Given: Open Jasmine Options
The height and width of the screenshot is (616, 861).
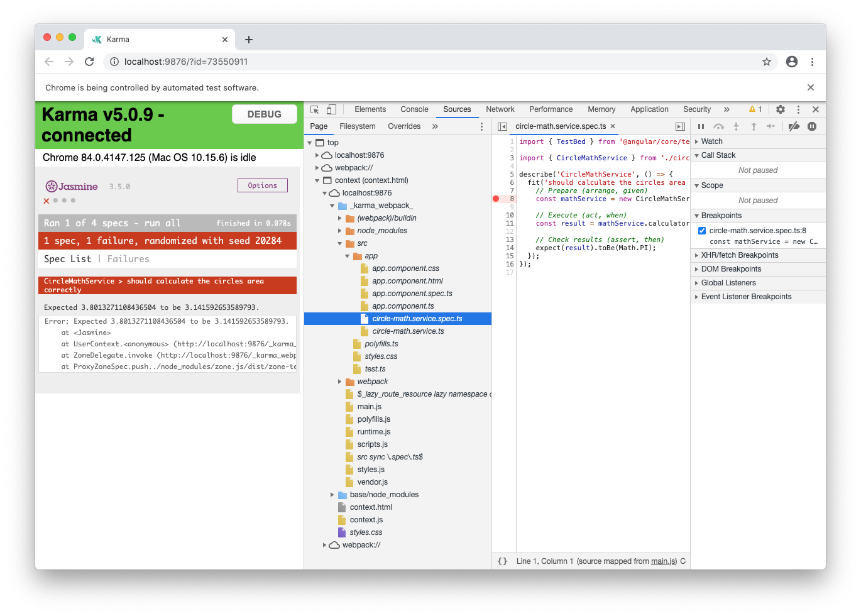Looking at the screenshot, I should pyautogui.click(x=263, y=185).
